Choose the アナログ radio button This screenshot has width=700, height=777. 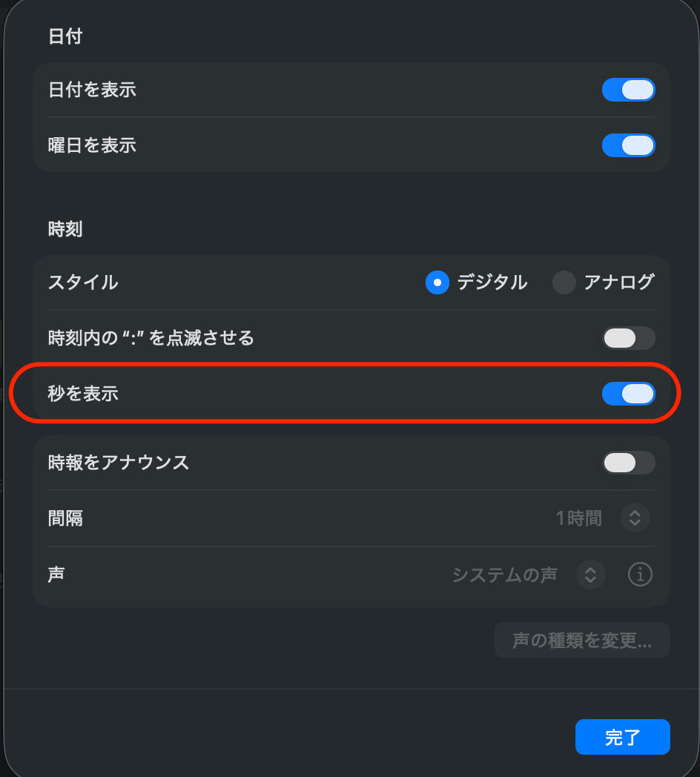point(564,282)
